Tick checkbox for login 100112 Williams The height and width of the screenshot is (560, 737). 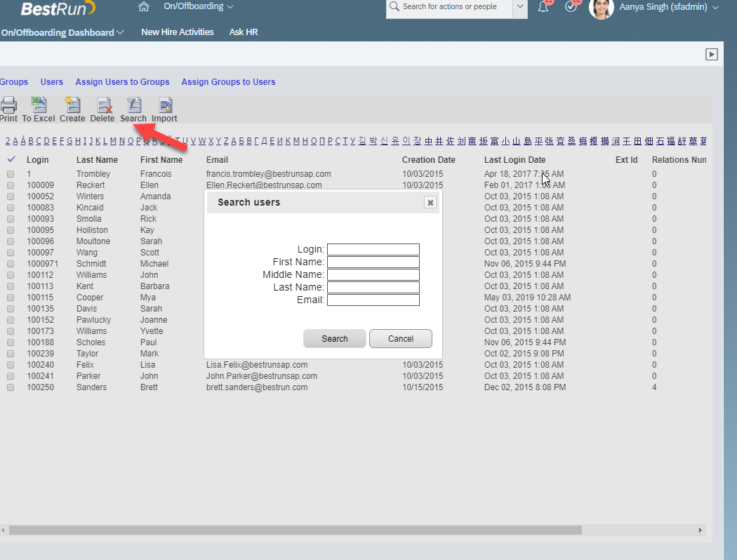pyautogui.click(x=11, y=275)
